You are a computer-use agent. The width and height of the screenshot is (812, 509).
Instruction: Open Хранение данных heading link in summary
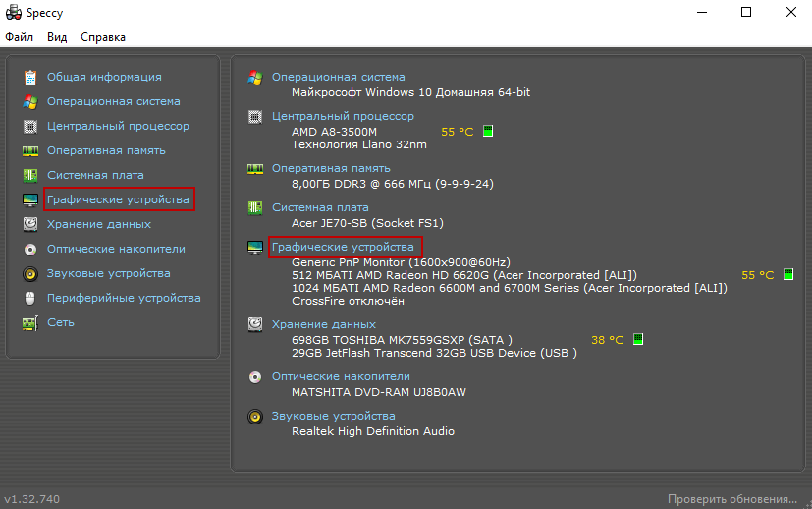click(x=323, y=324)
